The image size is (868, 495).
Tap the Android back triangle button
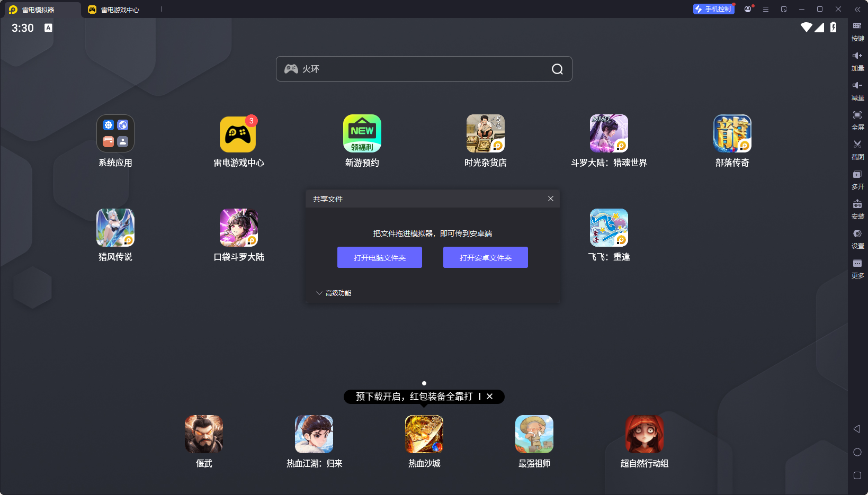point(857,429)
